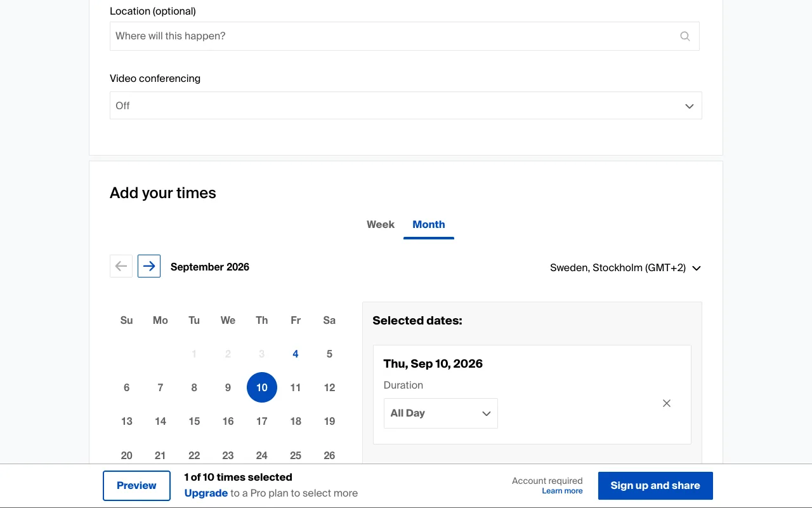Viewport: 812px width, 508px height.
Task: Click the 'September 2026' month label
Action: pyautogui.click(x=210, y=267)
